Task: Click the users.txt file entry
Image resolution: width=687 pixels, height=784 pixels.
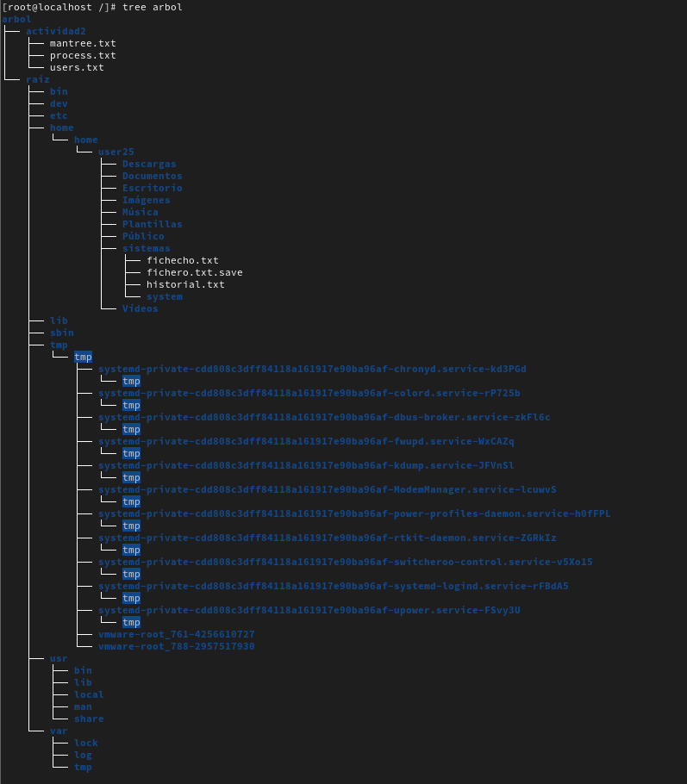Action: (76, 67)
